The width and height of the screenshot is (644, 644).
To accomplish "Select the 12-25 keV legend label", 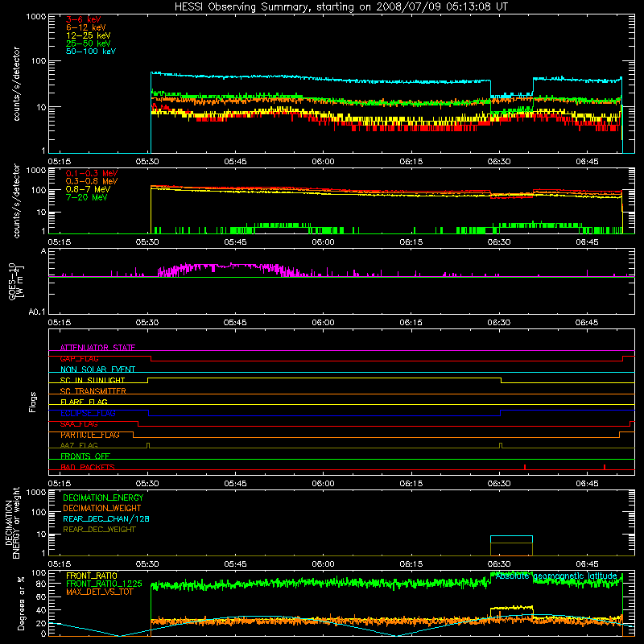I will point(89,35).
